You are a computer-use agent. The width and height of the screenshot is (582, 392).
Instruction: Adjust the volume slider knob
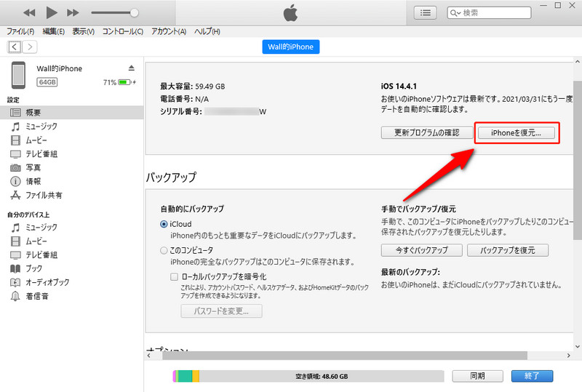(135, 13)
